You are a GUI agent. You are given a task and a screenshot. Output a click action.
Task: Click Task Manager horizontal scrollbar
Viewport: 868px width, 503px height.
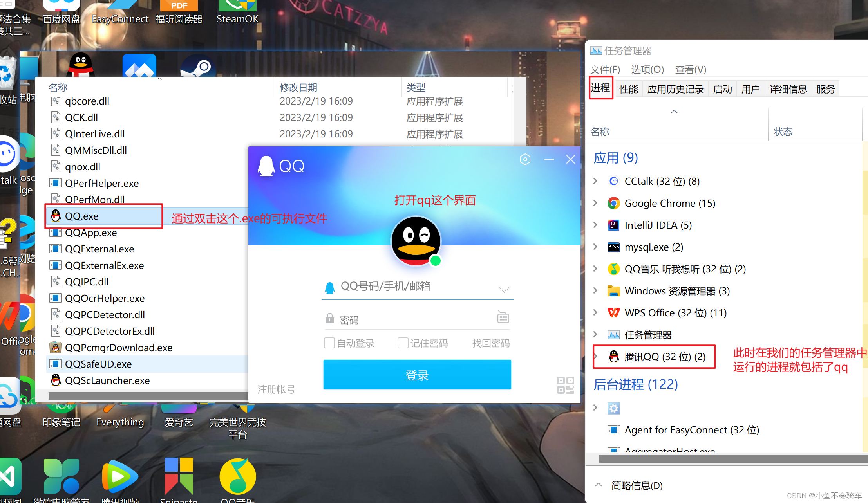(x=733, y=459)
